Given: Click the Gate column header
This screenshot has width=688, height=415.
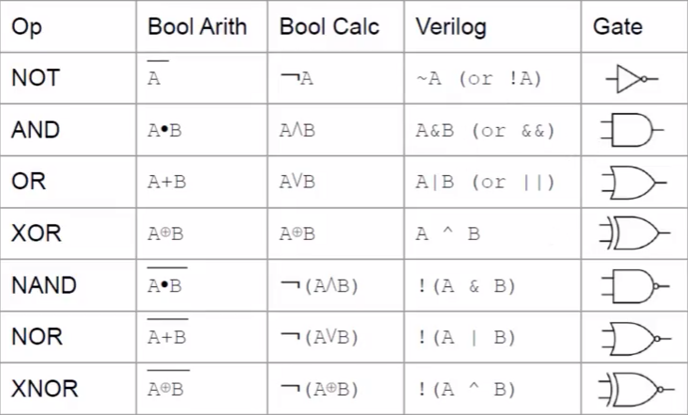Looking at the screenshot, I should coord(616,26).
